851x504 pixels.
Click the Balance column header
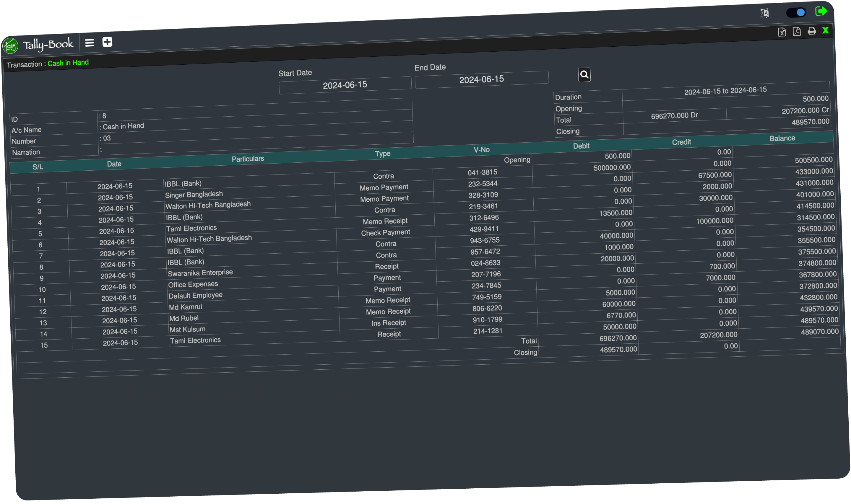[782, 138]
